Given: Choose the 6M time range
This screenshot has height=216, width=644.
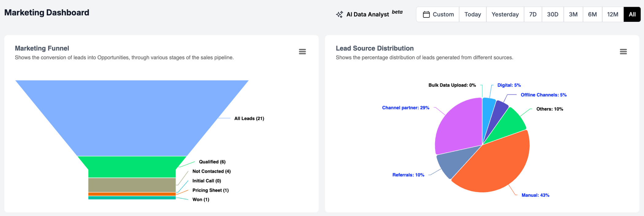Looking at the screenshot, I should 592,14.
